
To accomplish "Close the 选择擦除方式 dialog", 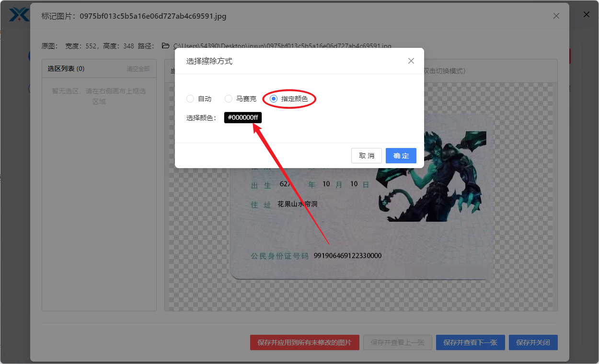I will coord(411,60).
